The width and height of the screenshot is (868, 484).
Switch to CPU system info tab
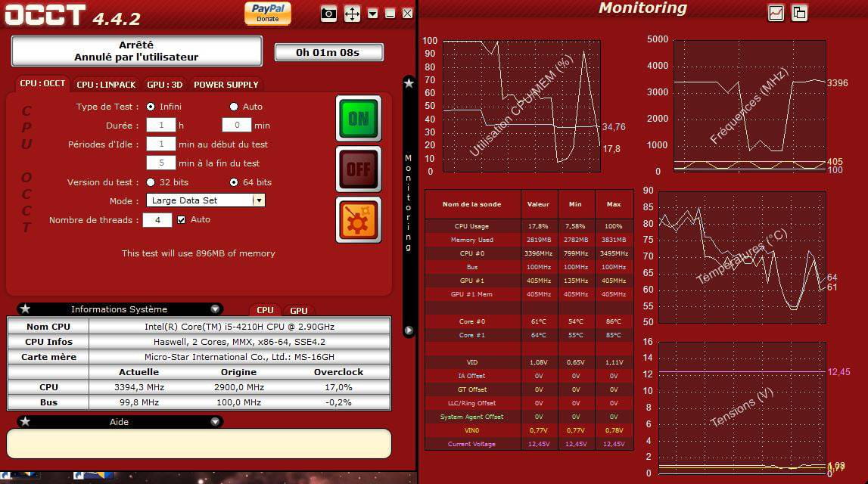pyautogui.click(x=265, y=310)
